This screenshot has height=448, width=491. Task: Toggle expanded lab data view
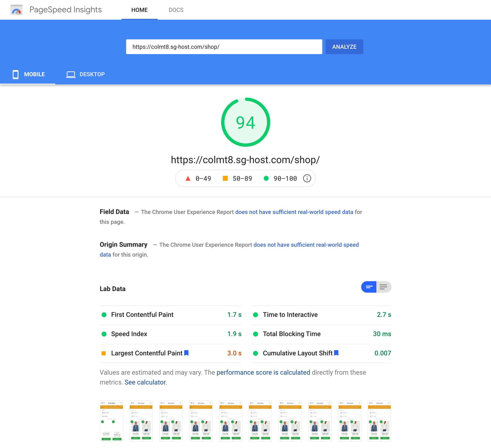click(x=384, y=287)
